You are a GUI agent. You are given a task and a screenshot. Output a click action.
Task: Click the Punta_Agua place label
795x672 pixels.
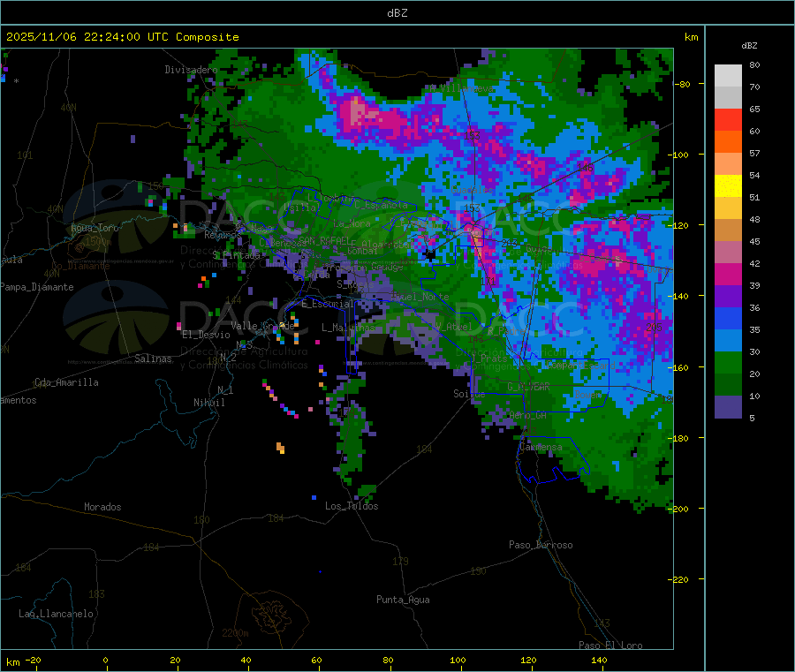403,600
